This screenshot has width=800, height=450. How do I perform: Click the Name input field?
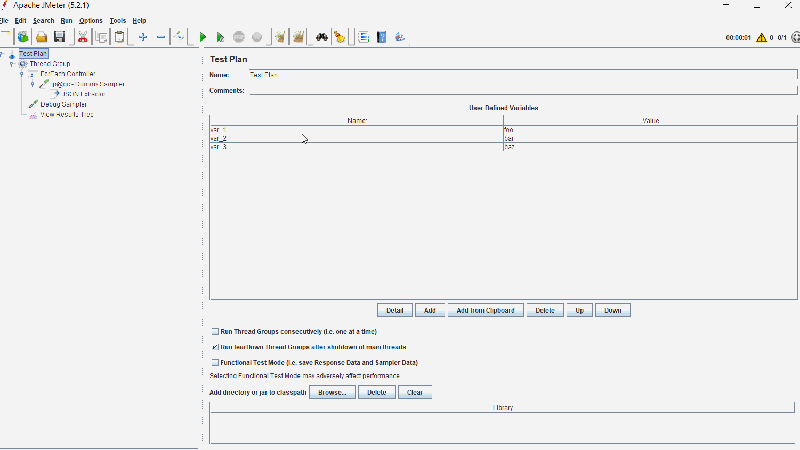pos(523,74)
